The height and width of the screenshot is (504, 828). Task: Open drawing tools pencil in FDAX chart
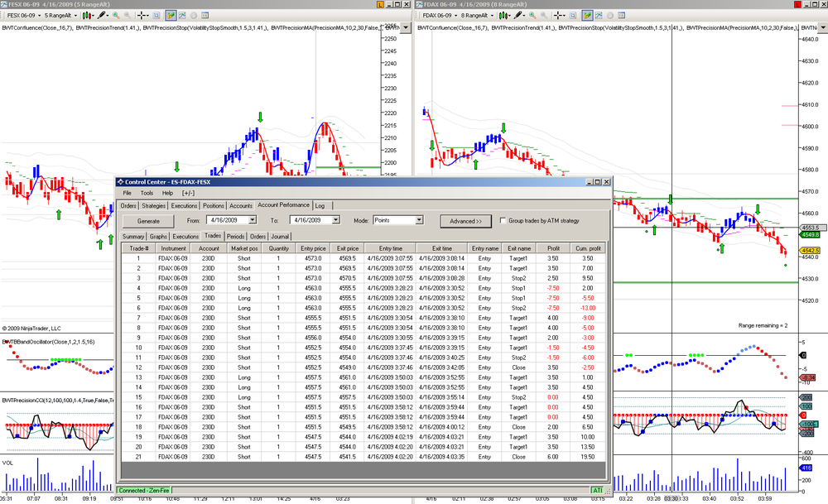[x=520, y=15]
